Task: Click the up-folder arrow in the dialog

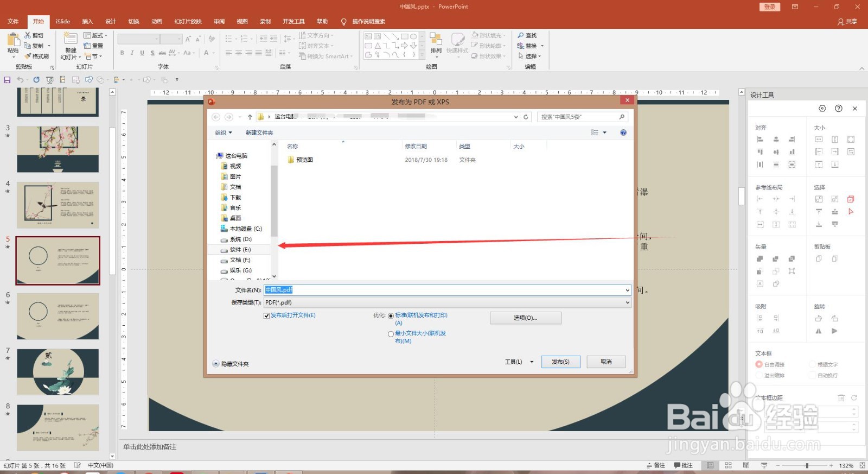Action: tap(250, 117)
